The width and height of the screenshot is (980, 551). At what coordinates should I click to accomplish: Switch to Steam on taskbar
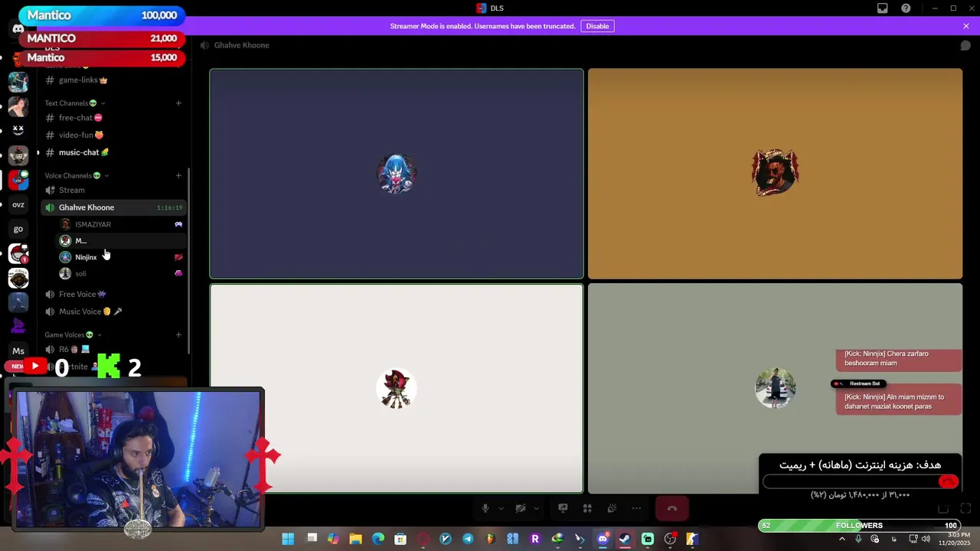625,539
